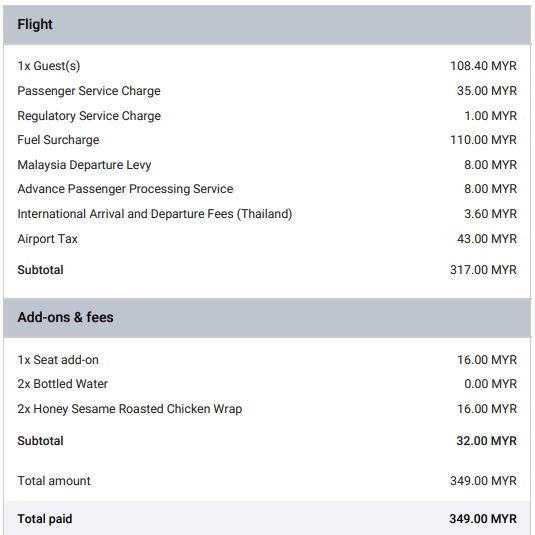535x535 pixels.
Task: Click the Total paid label
Action: [x=45, y=519]
